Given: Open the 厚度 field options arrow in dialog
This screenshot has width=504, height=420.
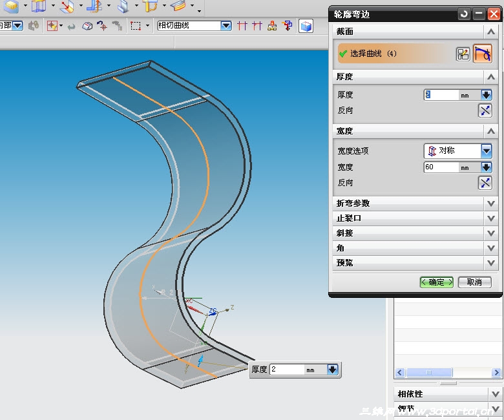Looking at the screenshot, I should point(487,95).
